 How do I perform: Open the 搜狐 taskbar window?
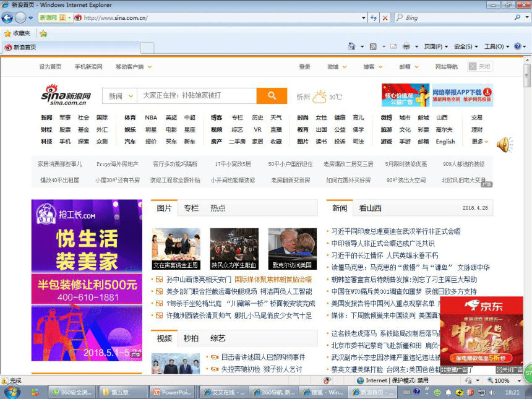pos(324,392)
